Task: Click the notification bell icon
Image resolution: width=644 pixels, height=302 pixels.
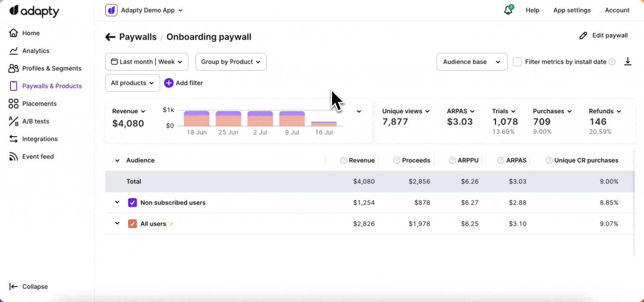Action: pyautogui.click(x=508, y=10)
